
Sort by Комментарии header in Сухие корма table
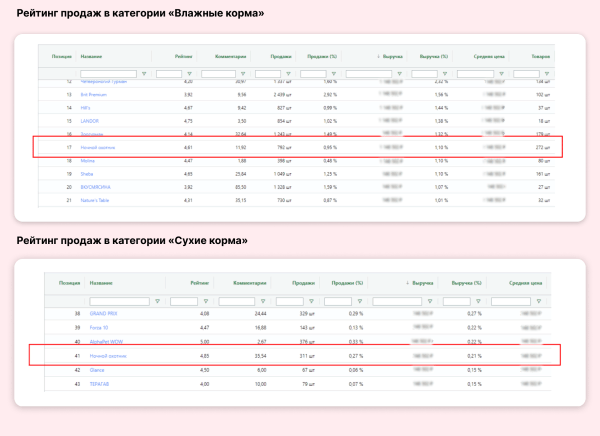(x=249, y=283)
